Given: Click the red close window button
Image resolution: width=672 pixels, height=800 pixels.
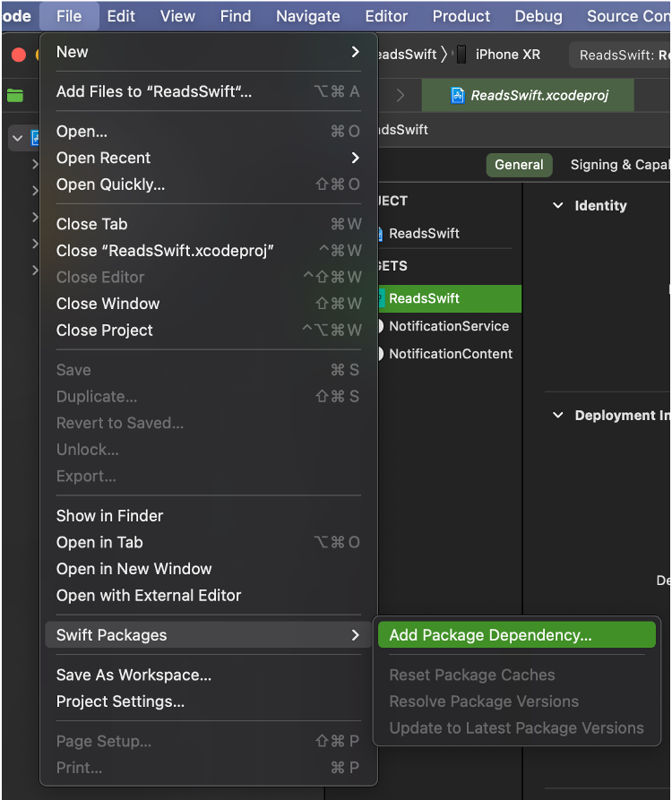Looking at the screenshot, I should click(x=19, y=55).
